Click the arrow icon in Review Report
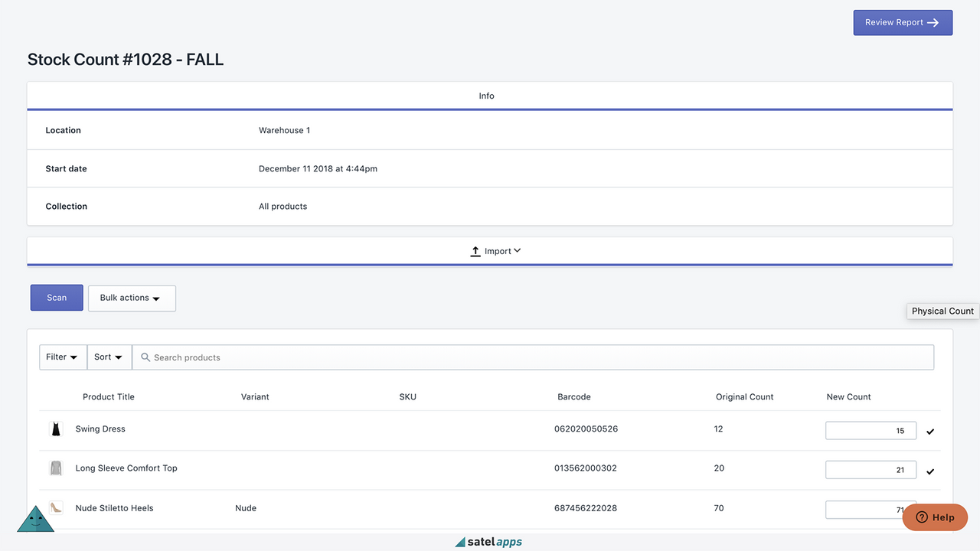980x551 pixels. coord(933,23)
